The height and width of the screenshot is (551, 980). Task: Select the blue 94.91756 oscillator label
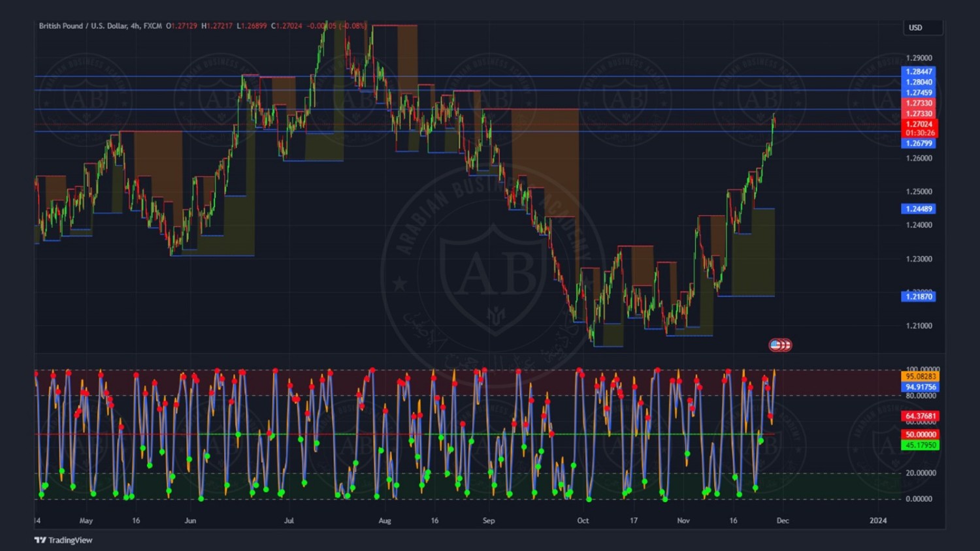pyautogui.click(x=921, y=387)
